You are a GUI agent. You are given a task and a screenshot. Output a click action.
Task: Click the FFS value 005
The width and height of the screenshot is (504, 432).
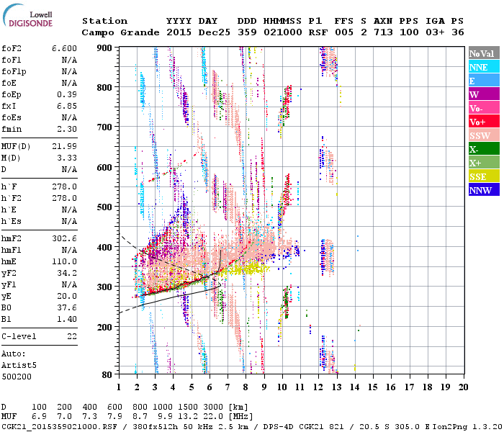point(344,32)
